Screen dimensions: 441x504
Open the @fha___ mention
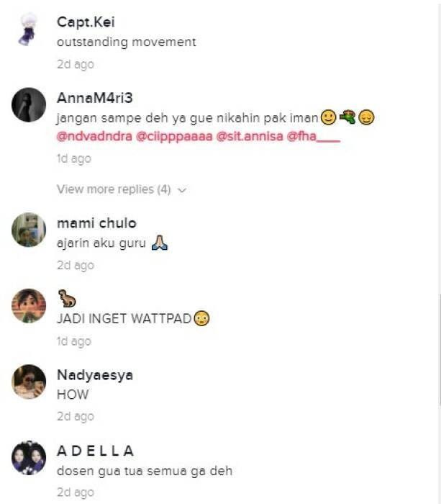313,136
